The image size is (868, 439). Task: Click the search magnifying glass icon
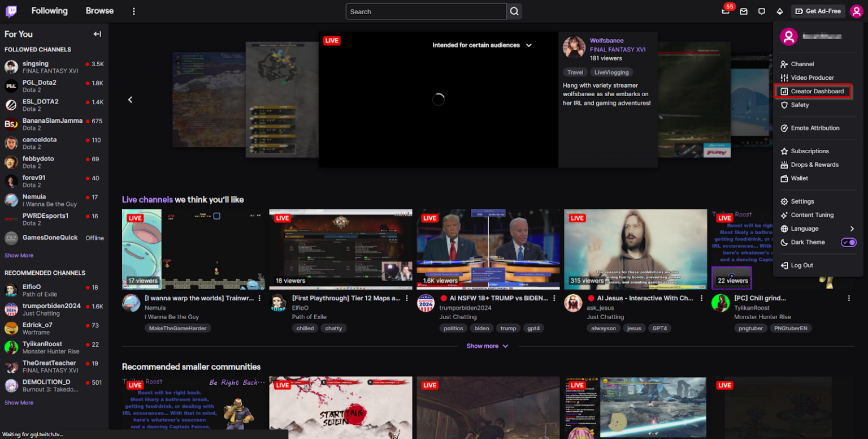pyautogui.click(x=514, y=11)
